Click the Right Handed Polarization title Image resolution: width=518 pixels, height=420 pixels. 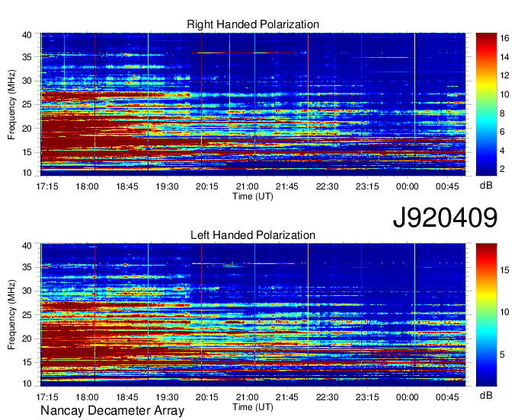coord(253,24)
